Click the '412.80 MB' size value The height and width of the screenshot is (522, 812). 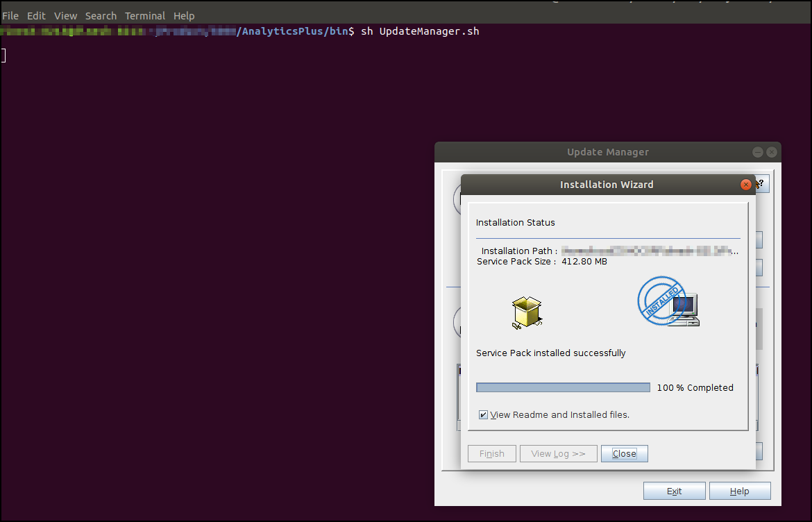click(584, 262)
